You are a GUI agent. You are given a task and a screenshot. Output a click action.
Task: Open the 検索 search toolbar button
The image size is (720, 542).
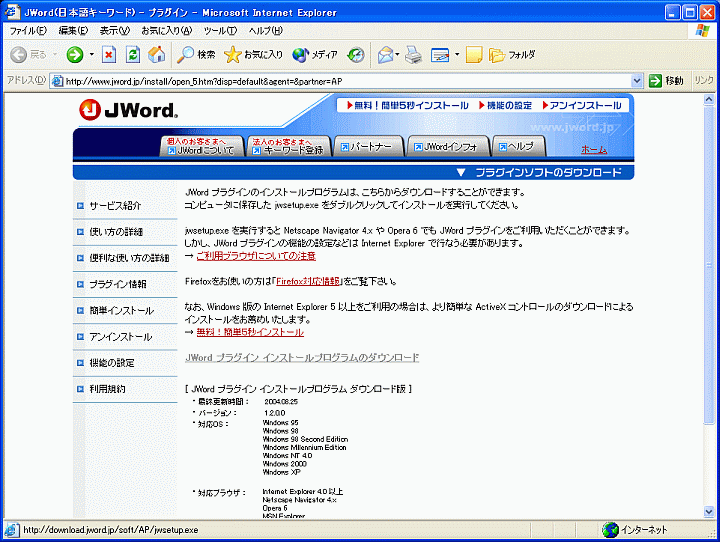(196, 55)
